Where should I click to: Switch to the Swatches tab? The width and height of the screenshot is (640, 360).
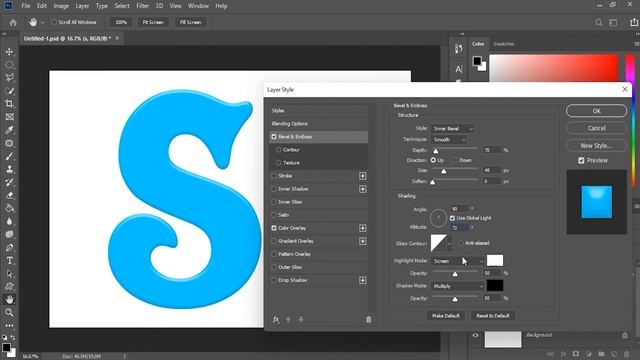point(504,44)
